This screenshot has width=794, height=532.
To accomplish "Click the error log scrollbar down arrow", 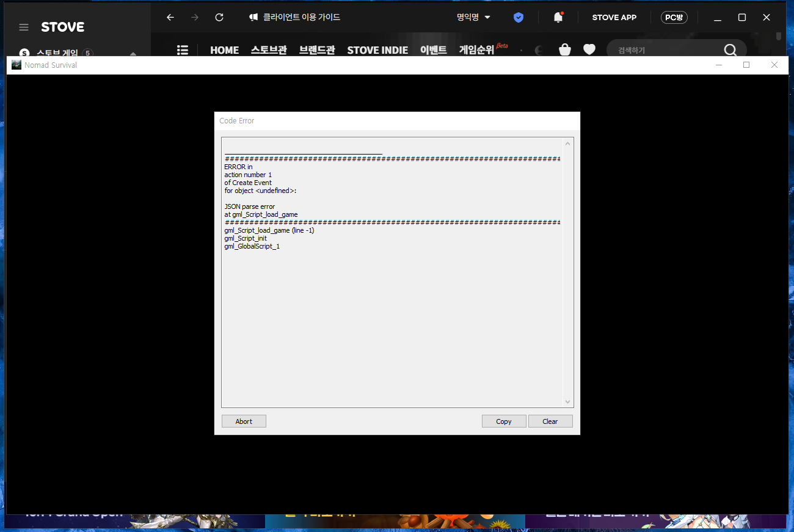I will [x=567, y=402].
